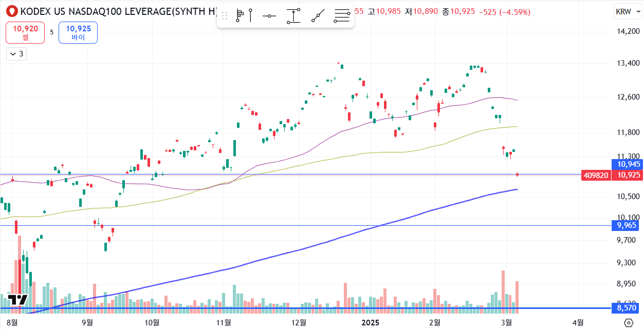
Task: Select the fixed range volume profile tool
Action: (244, 16)
